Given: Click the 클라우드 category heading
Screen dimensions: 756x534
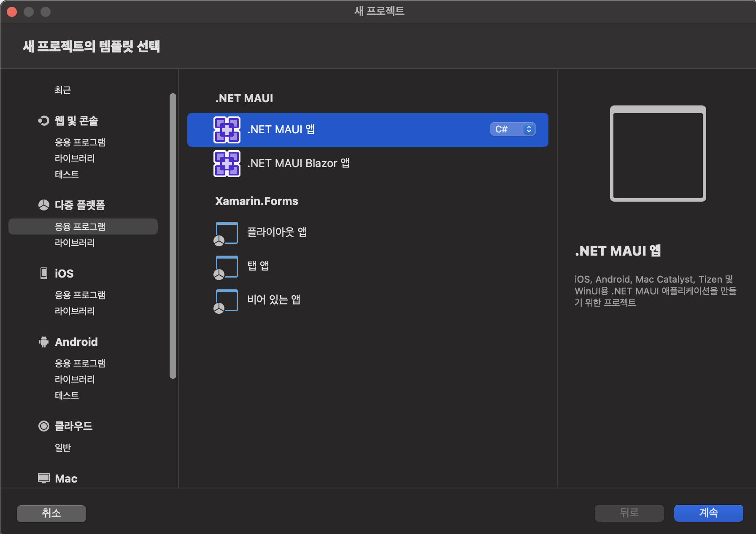Looking at the screenshot, I should pos(73,426).
